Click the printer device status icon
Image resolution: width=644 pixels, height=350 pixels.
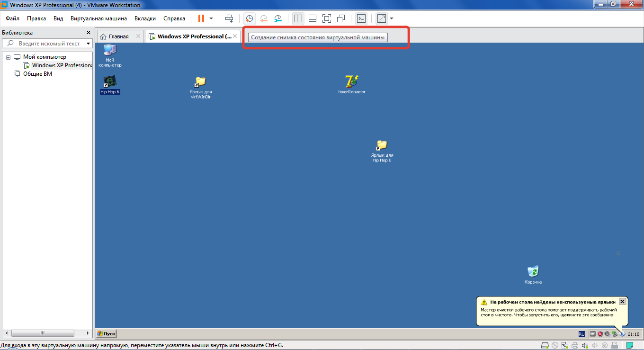575,345
